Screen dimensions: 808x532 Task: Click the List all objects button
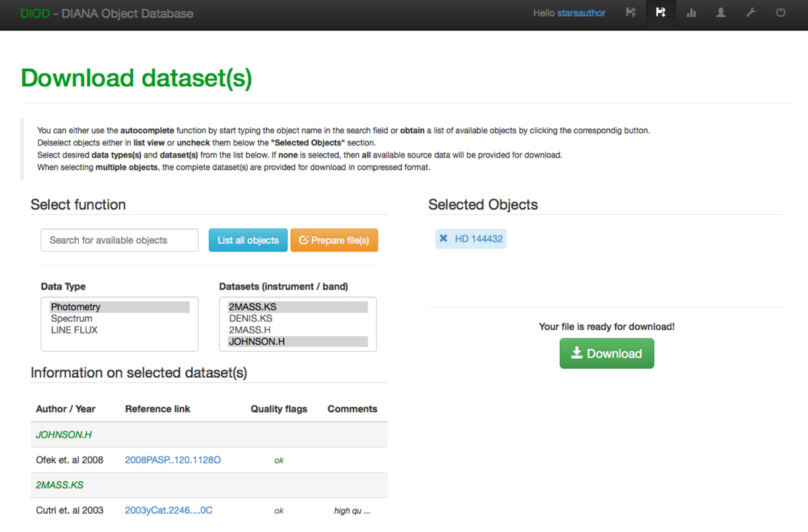pos(248,240)
